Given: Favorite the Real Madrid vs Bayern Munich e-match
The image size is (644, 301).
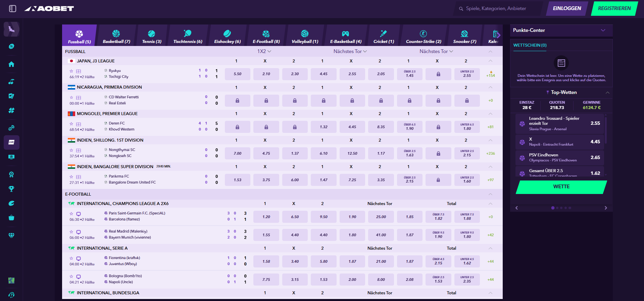Looking at the screenshot, I should point(71,232).
